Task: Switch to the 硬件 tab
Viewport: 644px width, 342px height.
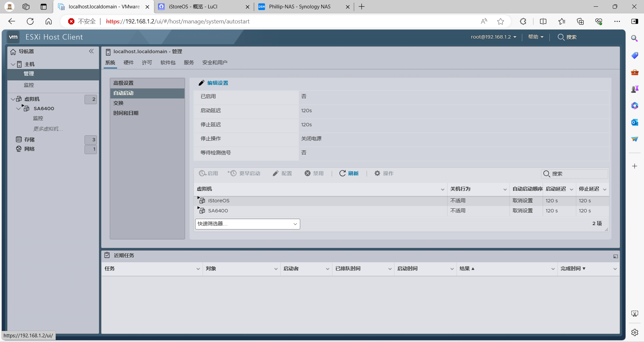Action: [x=128, y=63]
